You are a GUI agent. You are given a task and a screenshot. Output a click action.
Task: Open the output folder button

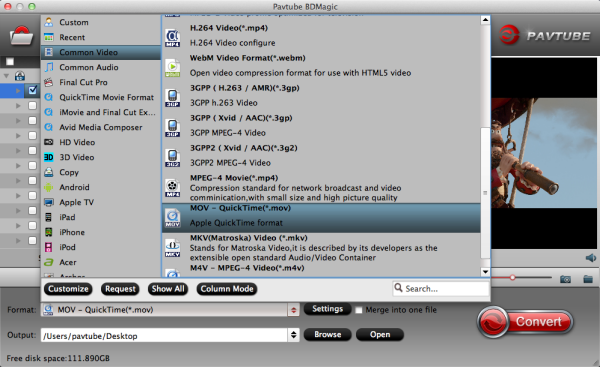[380, 334]
